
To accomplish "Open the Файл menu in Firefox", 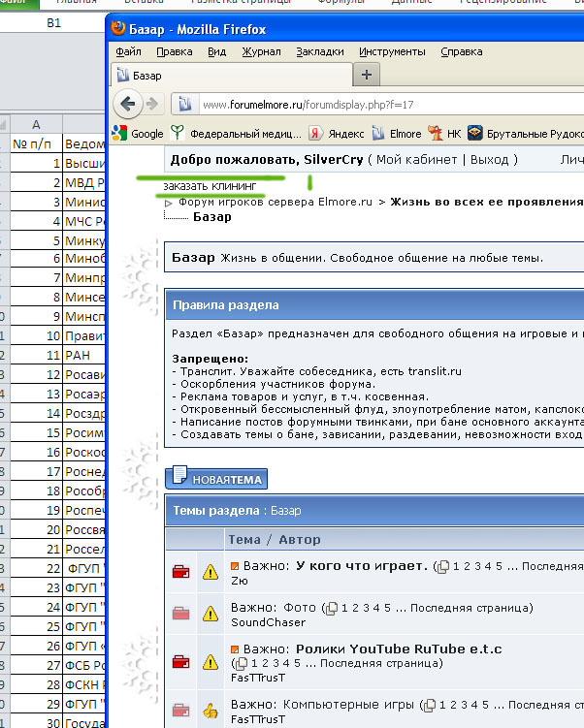I will point(129,51).
